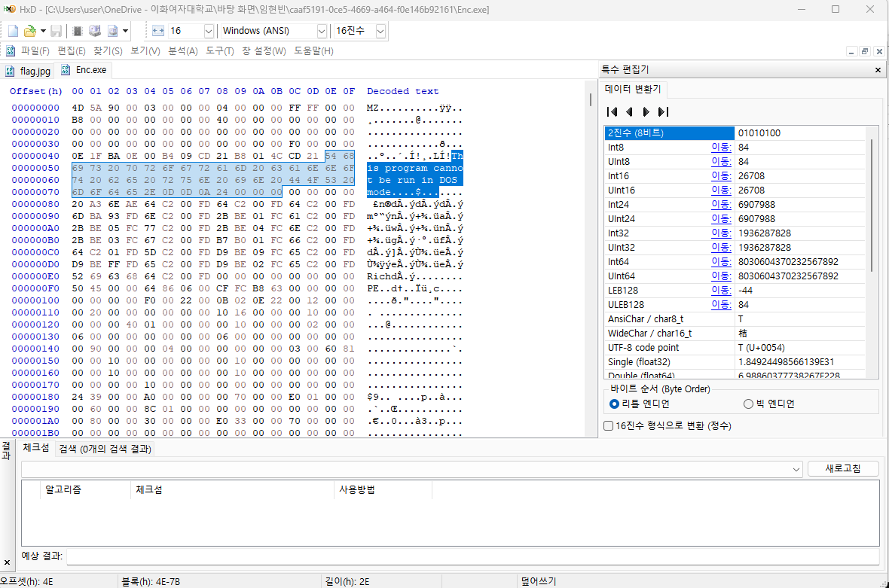Select the 데이터 변환기 tab
This screenshot has height=588, width=889.
click(633, 89)
